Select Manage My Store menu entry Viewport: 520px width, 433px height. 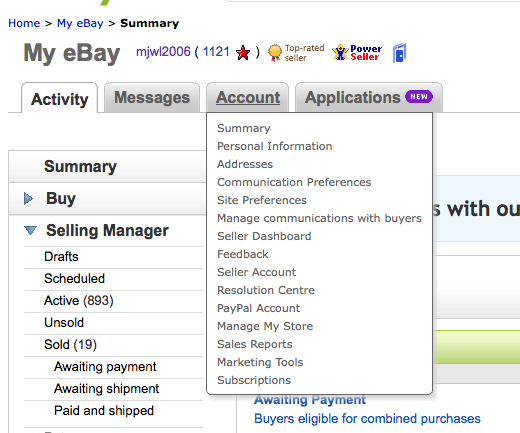265,326
